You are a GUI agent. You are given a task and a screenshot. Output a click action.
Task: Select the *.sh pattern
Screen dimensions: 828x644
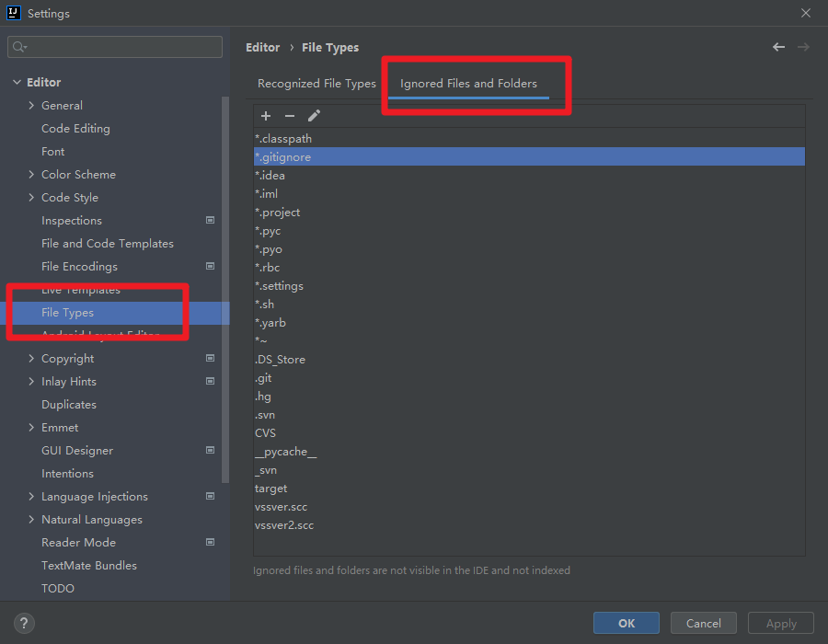pyautogui.click(x=529, y=304)
